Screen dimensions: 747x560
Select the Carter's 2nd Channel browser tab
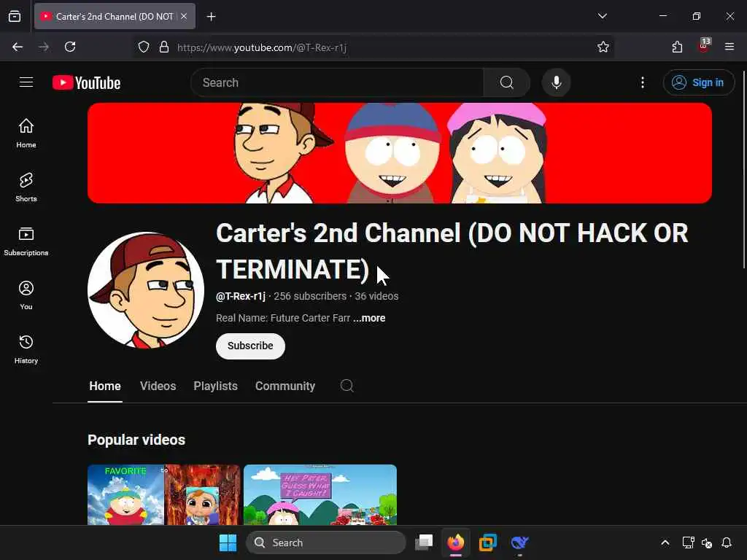coord(115,16)
